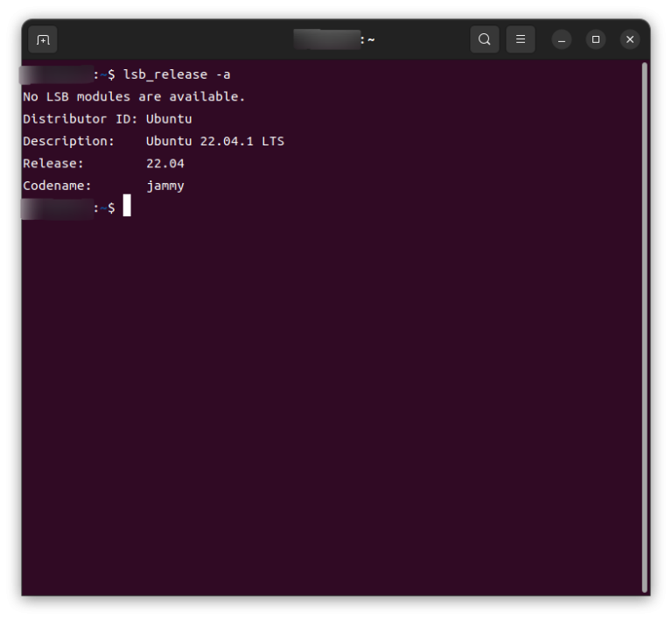672x620 pixels.
Task: Click the 'jammy' codename value
Action: click(165, 186)
